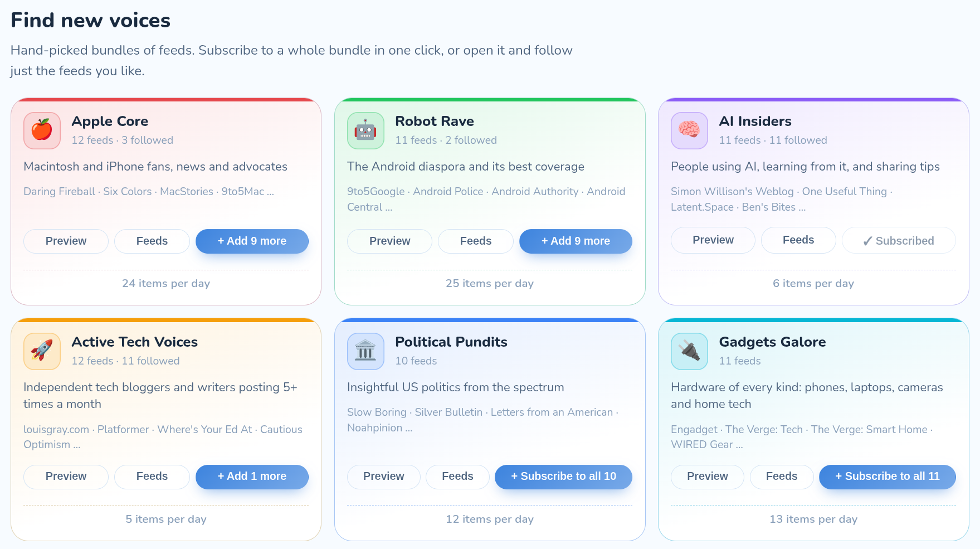Screen dimensions: 980x549
Task: Toggle the Subscribed state for AI Insiders
Action: click(x=899, y=241)
